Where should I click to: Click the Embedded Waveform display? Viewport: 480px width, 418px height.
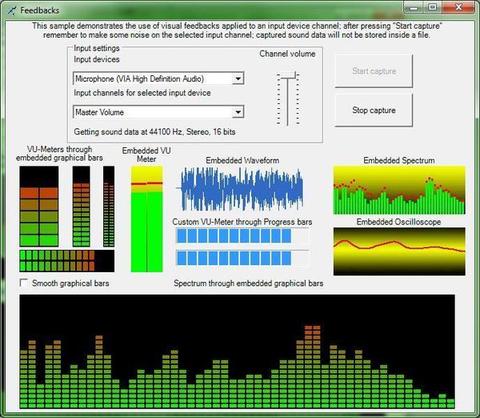click(242, 189)
